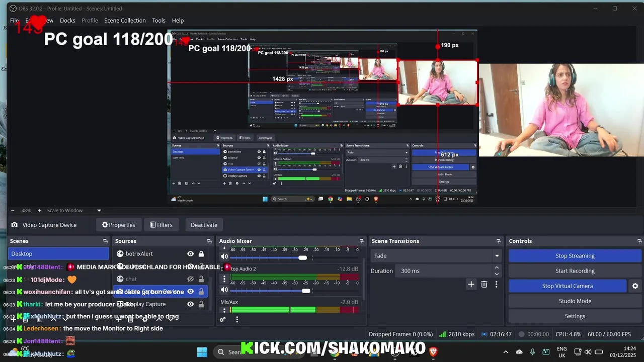Screen dimensions: 644x362
Task: Select the Desktop scene
Action: (x=58, y=254)
